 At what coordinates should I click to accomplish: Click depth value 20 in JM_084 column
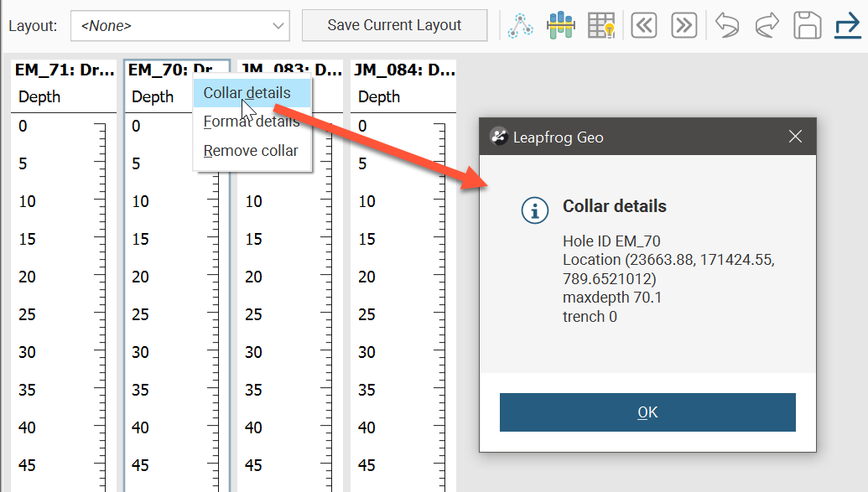(366, 277)
